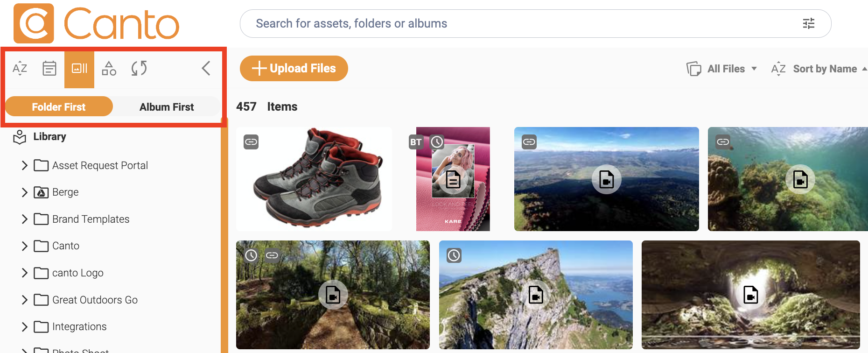
Task: Open the shapes smart albums sidebar icon
Action: (109, 69)
